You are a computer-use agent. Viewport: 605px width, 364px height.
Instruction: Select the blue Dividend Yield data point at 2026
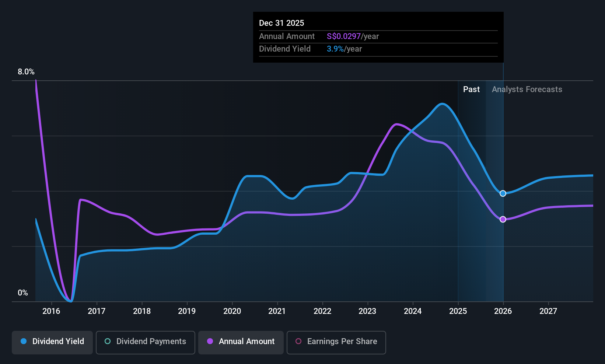point(503,193)
